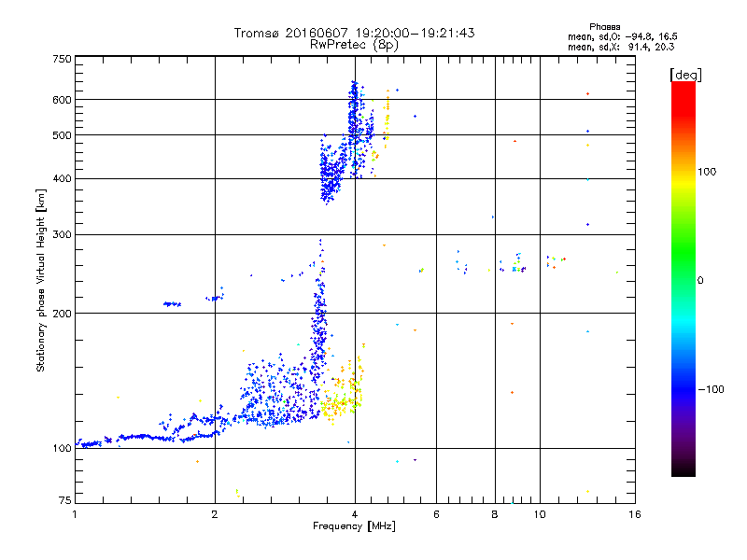Click the 'mean, sd,X: 91.4, 20.3' line
The image size is (747, 560).
tap(621, 47)
